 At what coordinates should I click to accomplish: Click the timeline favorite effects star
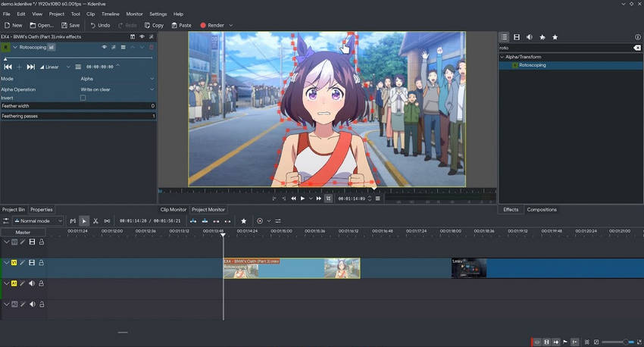click(x=243, y=221)
